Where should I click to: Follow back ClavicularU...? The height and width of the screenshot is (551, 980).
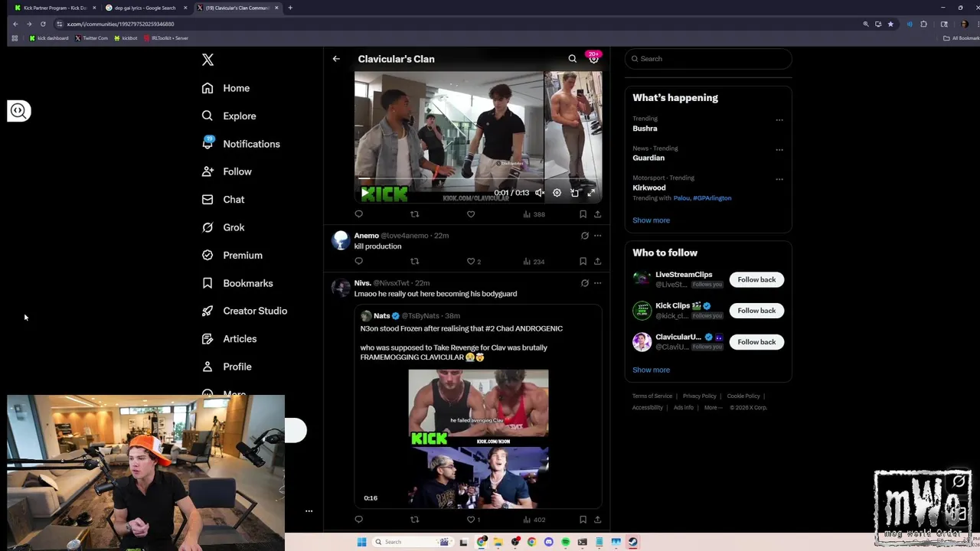tap(756, 342)
